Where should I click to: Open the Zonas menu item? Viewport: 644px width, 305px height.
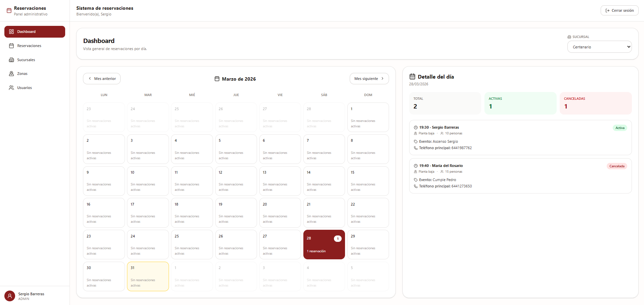[35, 74]
